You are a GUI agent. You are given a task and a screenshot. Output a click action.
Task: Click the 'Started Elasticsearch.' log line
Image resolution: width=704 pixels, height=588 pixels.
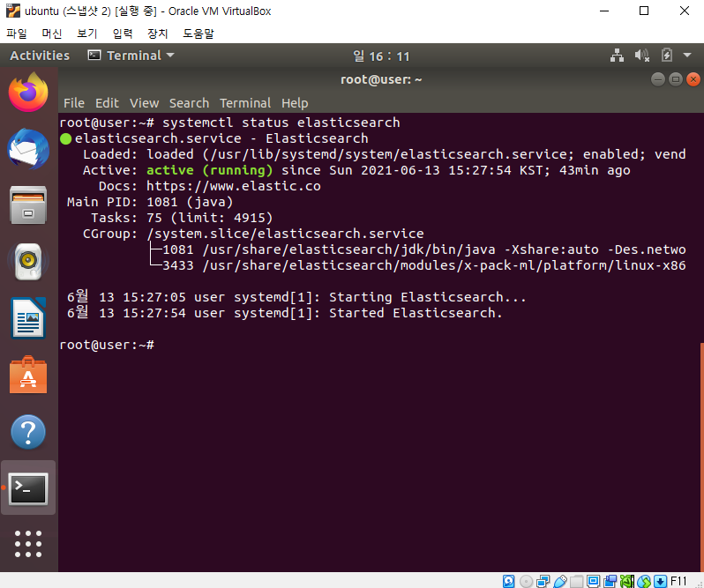point(285,313)
